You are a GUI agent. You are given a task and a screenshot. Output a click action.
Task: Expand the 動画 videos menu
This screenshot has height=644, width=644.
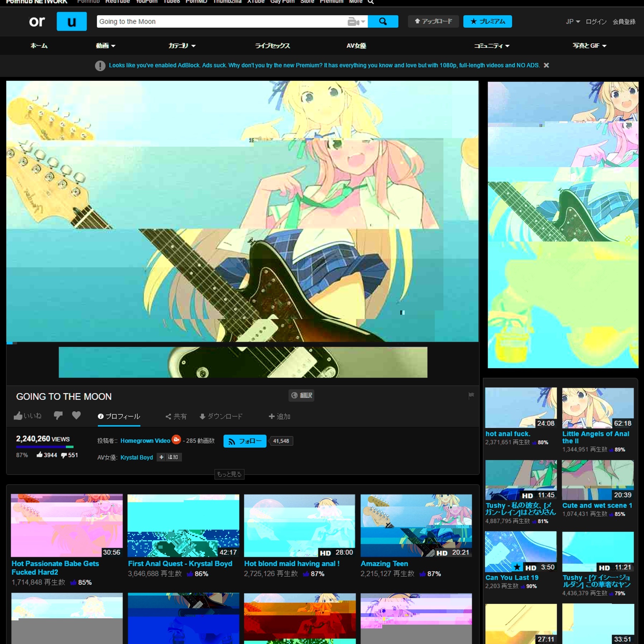coord(106,46)
